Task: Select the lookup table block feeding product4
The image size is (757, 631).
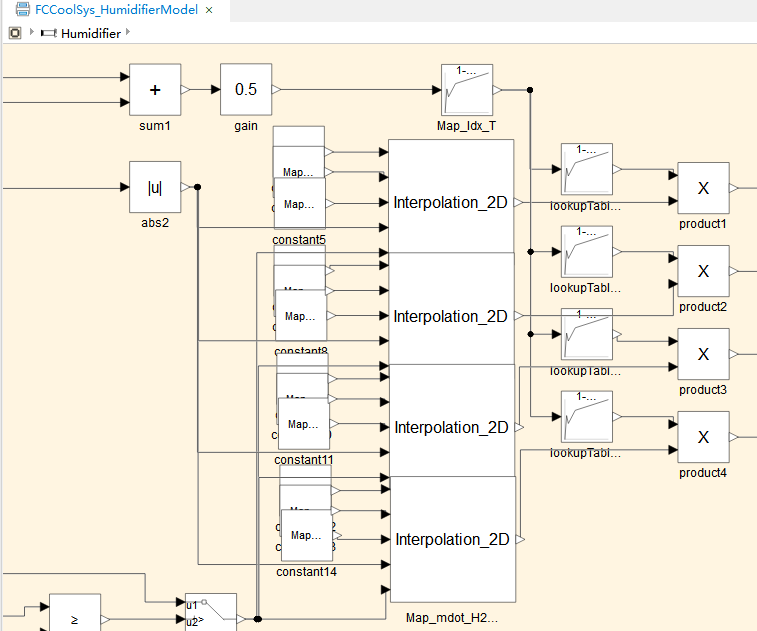Action: (587, 417)
